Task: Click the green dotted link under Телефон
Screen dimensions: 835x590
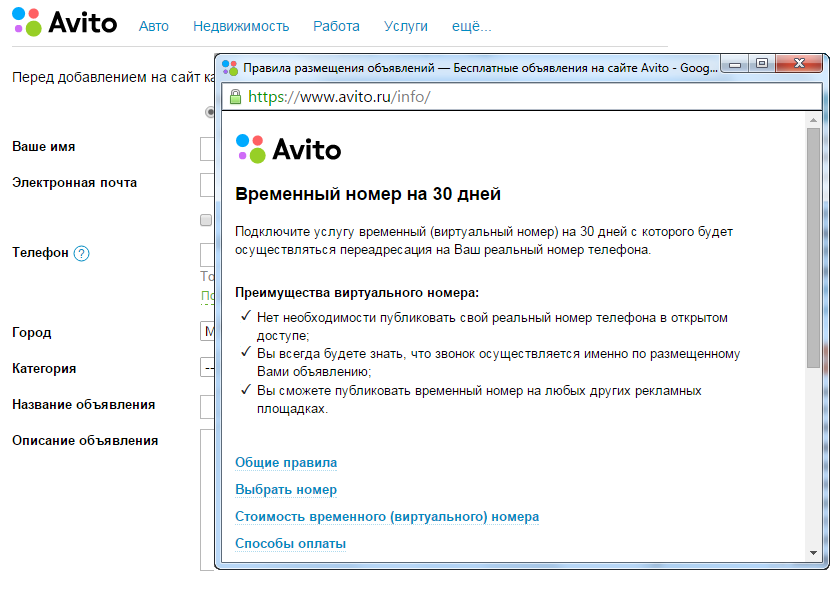Action: (x=208, y=296)
